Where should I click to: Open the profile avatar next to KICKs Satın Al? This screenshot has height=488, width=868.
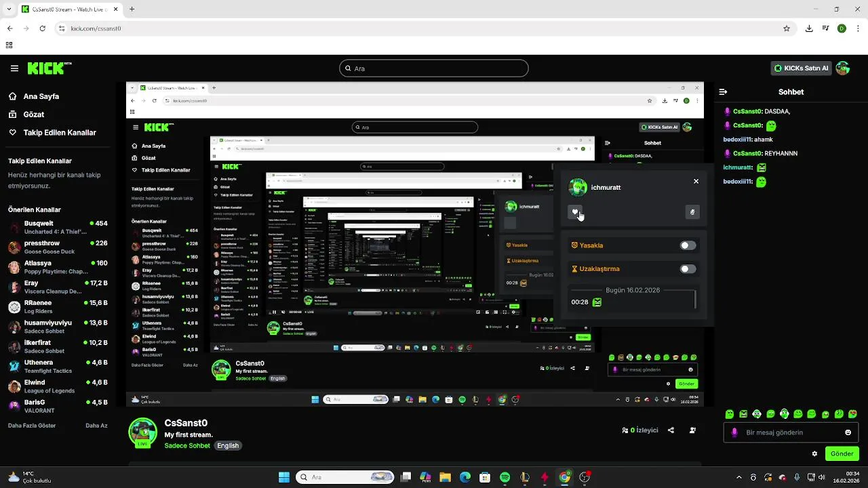843,68
